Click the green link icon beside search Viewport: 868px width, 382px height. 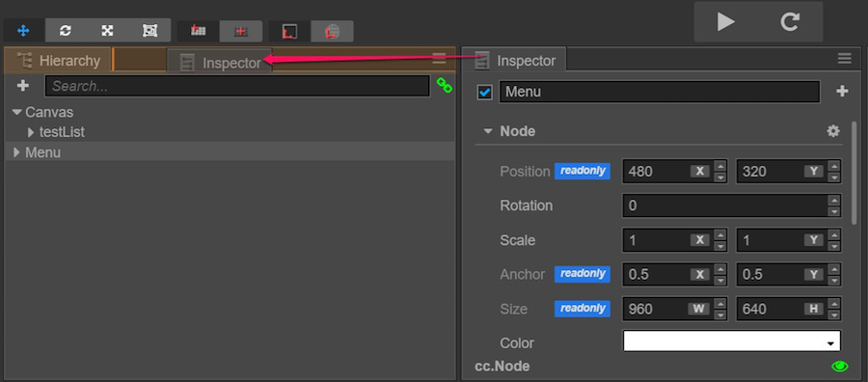click(x=444, y=85)
